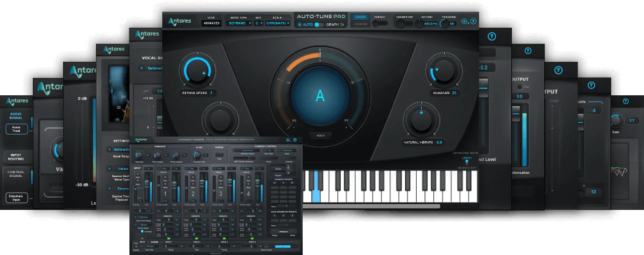Viewport: 644px width, 255px height.
Task: Select harmony preset V
Action: 283,183
